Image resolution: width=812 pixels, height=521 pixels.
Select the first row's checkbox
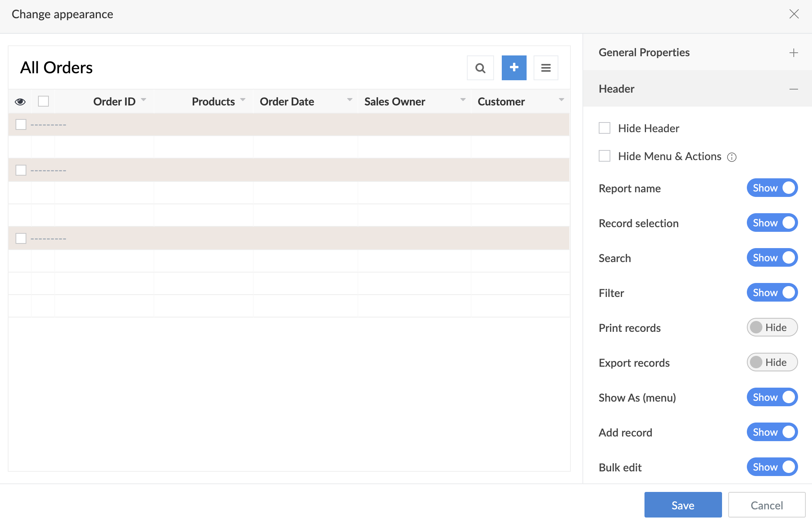tap(21, 124)
